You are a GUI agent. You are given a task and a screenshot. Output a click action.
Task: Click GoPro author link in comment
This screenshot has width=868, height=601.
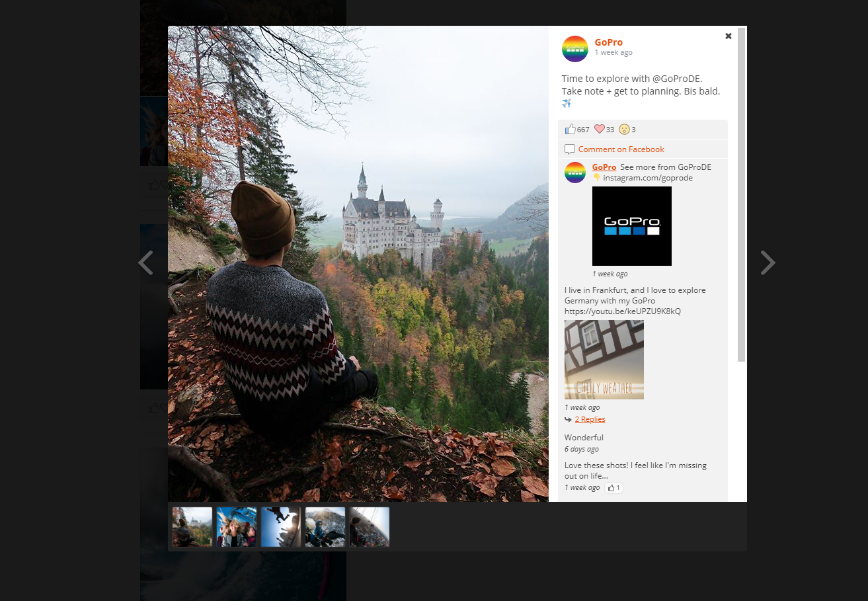[x=604, y=167]
